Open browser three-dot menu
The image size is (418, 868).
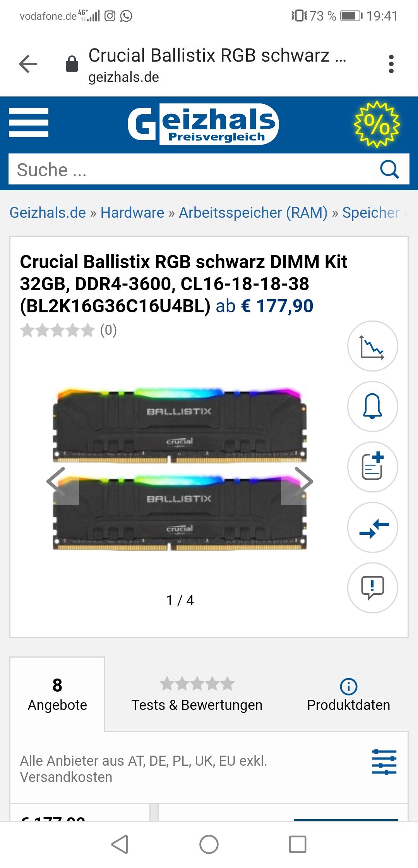click(391, 64)
